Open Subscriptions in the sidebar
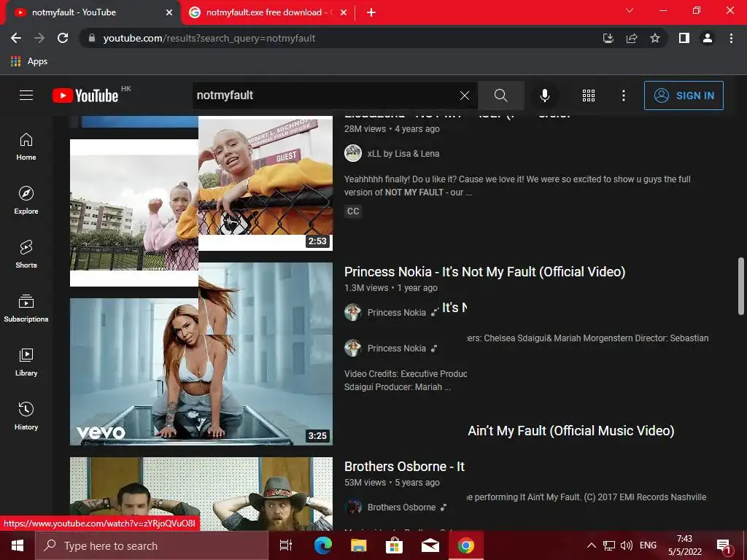 pos(26,308)
